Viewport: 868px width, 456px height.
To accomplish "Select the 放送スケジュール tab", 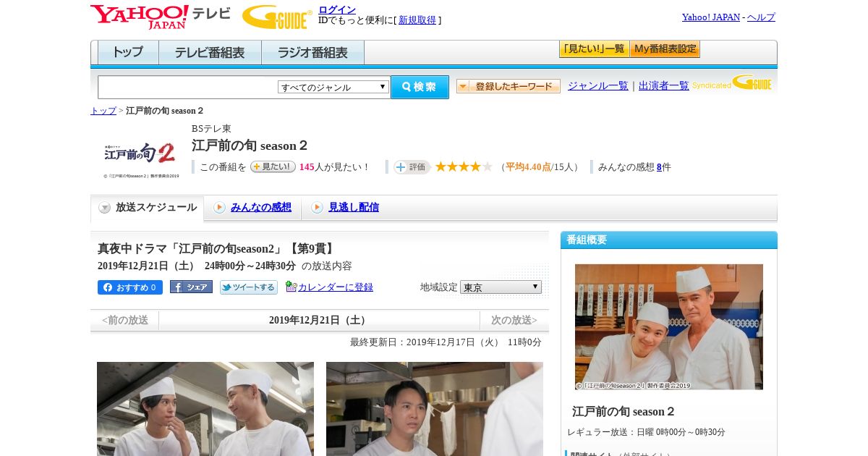I will point(148,208).
